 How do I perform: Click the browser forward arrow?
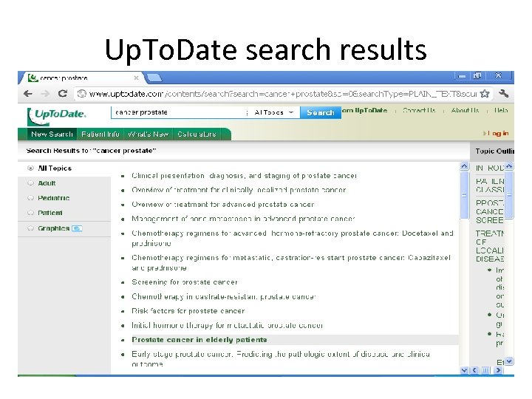coord(45,94)
